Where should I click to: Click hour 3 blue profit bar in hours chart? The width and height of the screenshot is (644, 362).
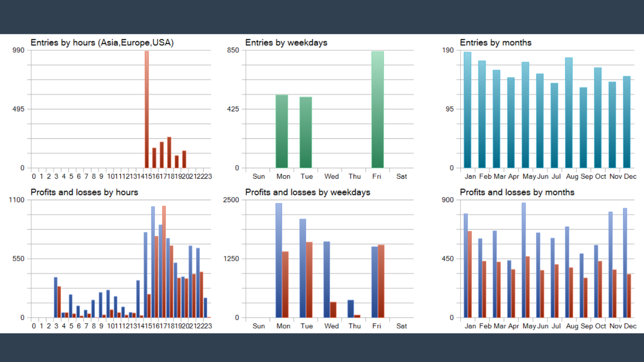pos(56,297)
